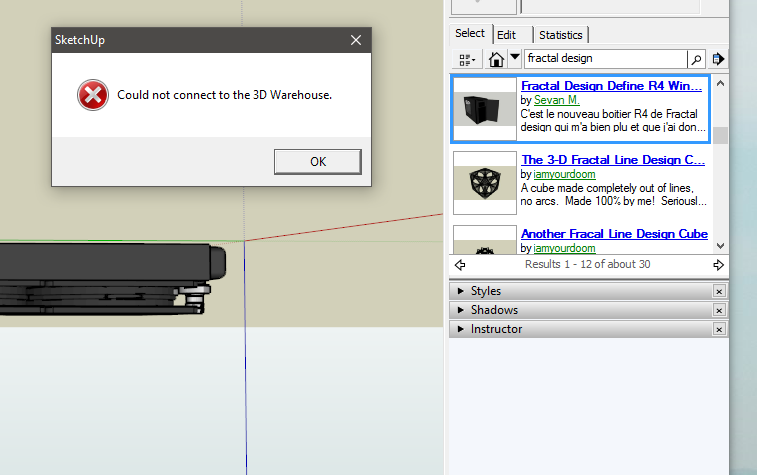Go to next results page arrow
757x475 pixels.
[718, 265]
